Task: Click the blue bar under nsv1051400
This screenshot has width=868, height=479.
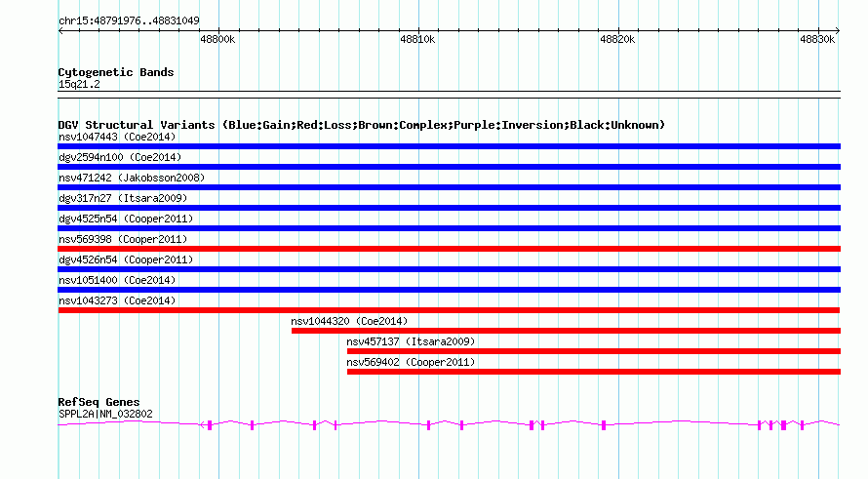Action: [449, 290]
